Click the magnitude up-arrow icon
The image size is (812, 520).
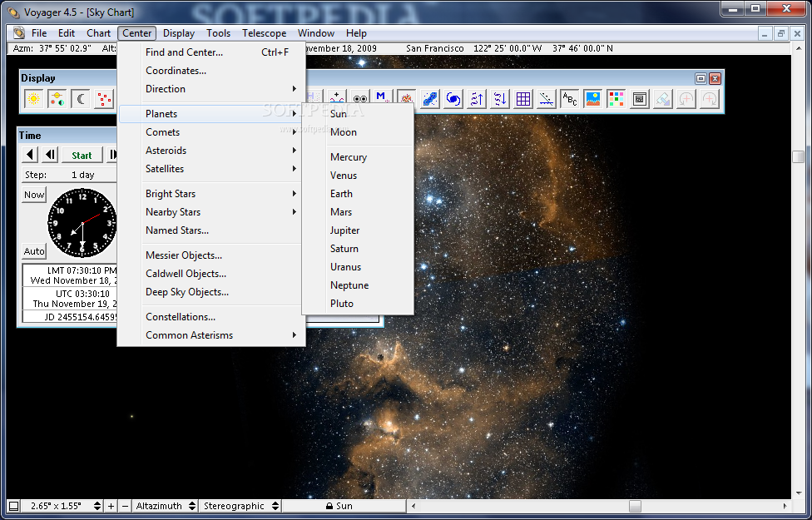[477, 98]
